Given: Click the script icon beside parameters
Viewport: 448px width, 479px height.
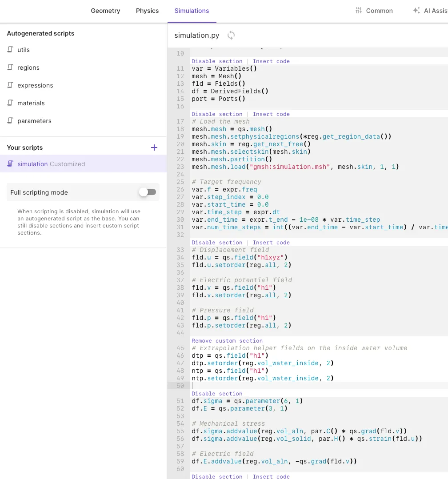Looking at the screenshot, I should [10, 120].
